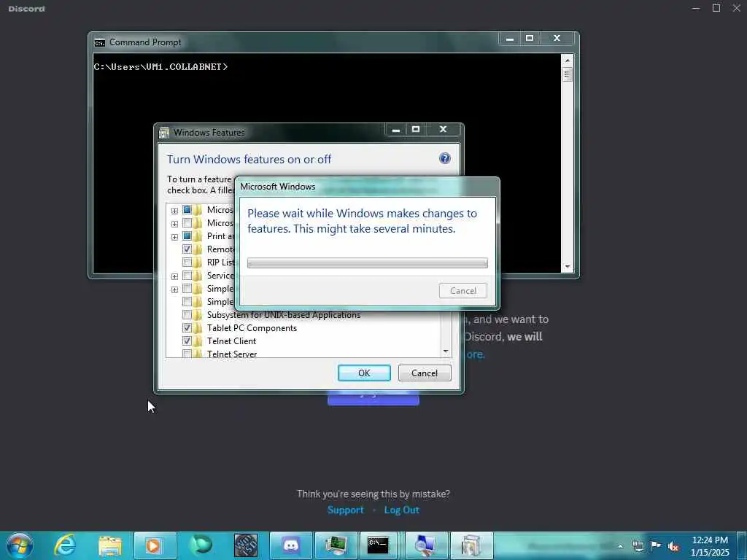Open the magnifier-on-monitor taskbar icon
The width and height of the screenshot is (747, 560).
pyautogui.click(x=426, y=545)
